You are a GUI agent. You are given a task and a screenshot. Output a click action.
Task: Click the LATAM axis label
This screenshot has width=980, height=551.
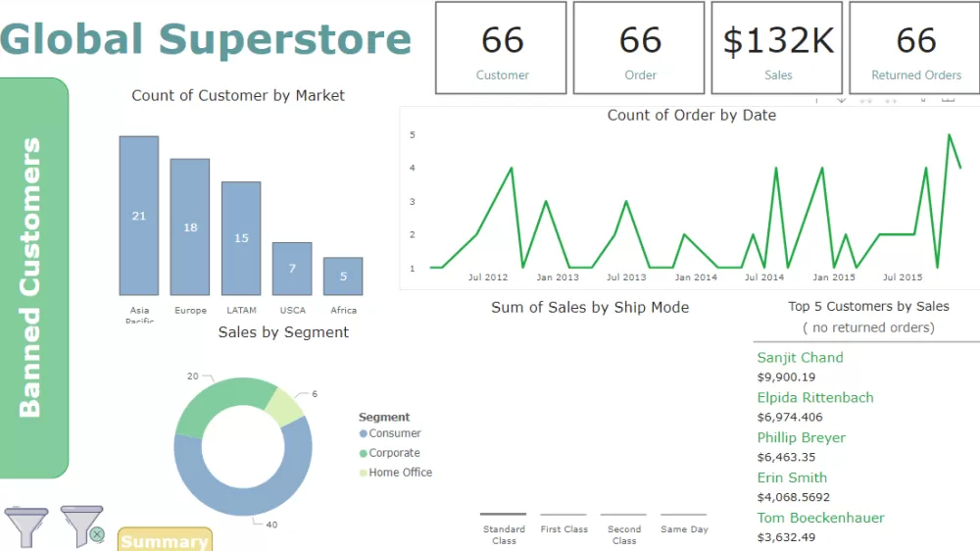(241, 310)
